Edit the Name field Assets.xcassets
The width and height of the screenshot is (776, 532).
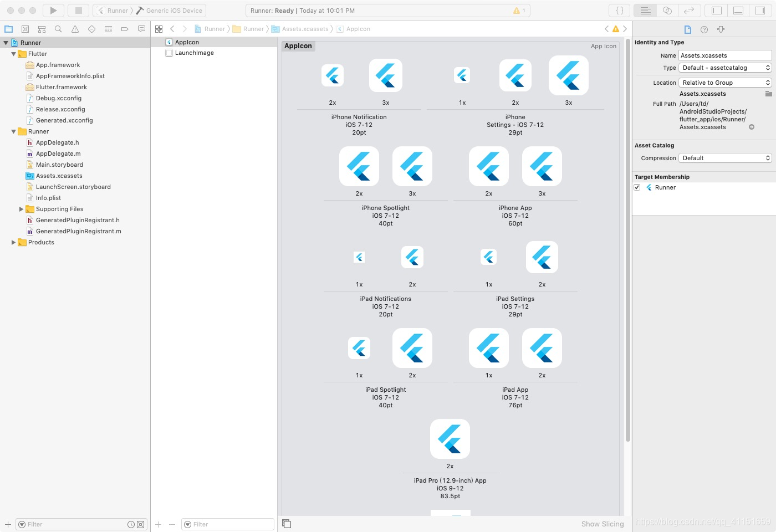tap(725, 55)
